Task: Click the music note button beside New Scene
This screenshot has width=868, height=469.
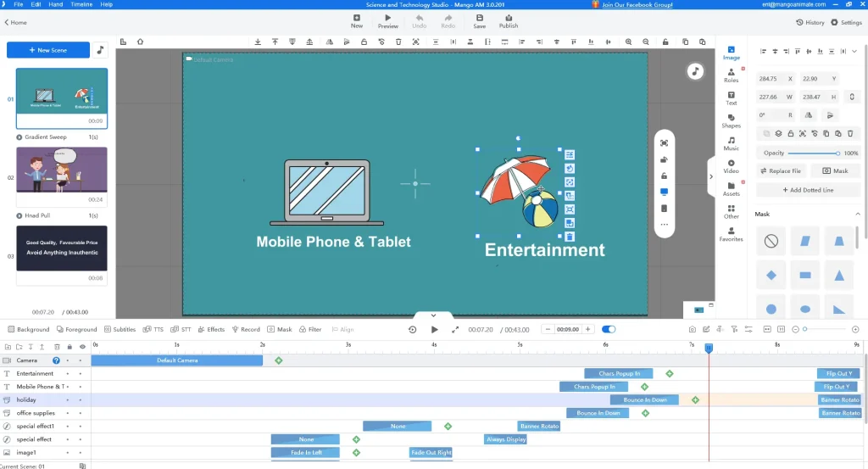Action: (100, 51)
